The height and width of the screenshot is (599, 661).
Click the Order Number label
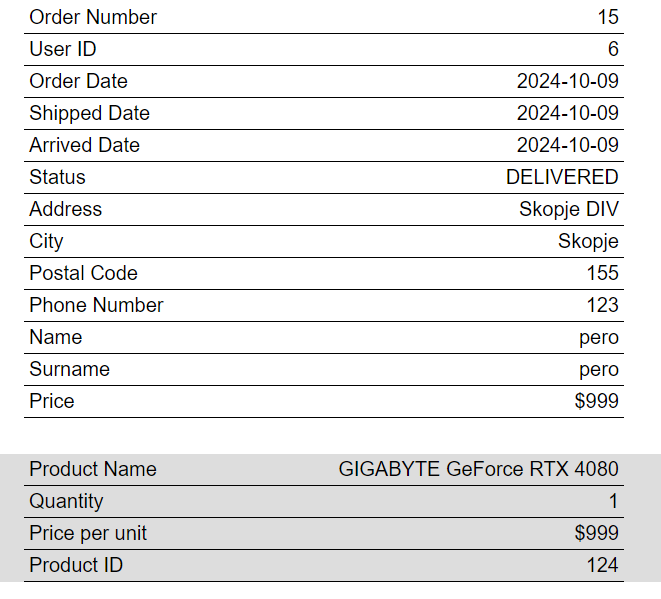[93, 17]
